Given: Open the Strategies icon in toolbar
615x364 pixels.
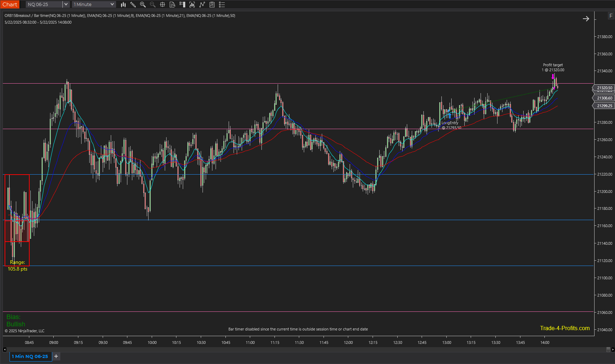Looking at the screenshot, I should coord(202,5).
